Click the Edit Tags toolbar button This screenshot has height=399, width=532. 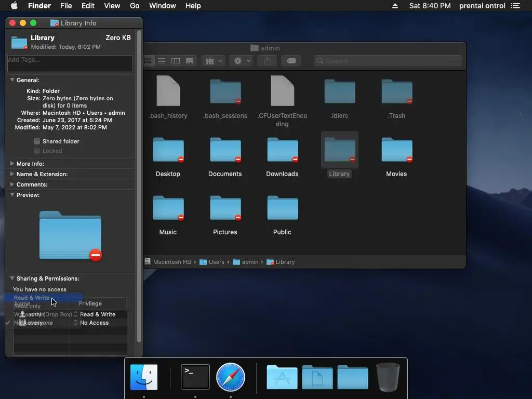pos(291,61)
